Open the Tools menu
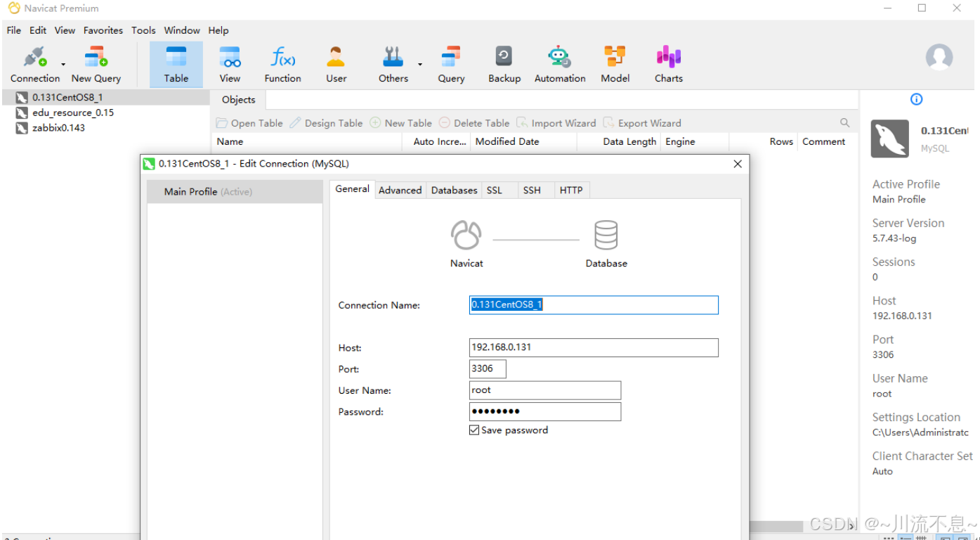 [x=143, y=30]
